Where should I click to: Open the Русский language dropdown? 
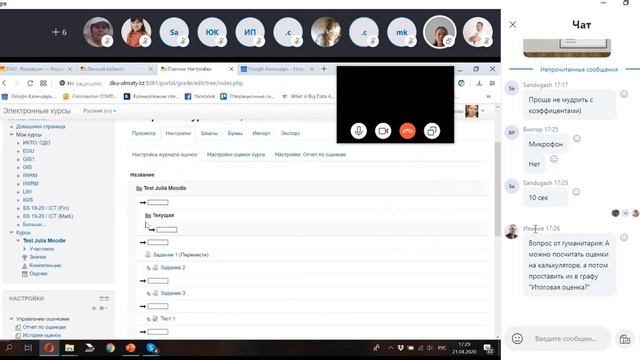point(100,111)
